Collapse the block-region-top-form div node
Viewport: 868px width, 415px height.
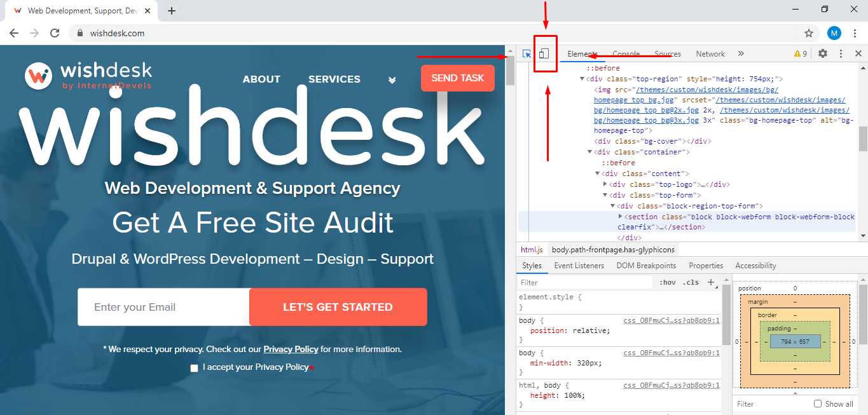[613, 206]
